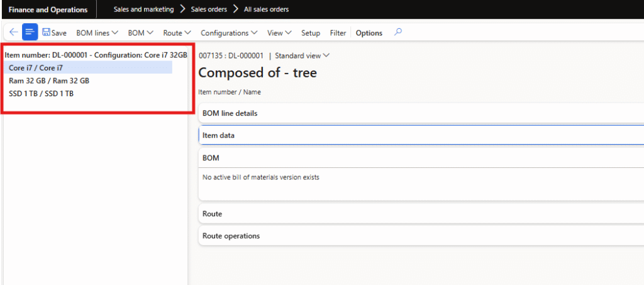Image resolution: width=644 pixels, height=285 pixels.
Task: Expand the Route operations section
Action: coord(231,236)
